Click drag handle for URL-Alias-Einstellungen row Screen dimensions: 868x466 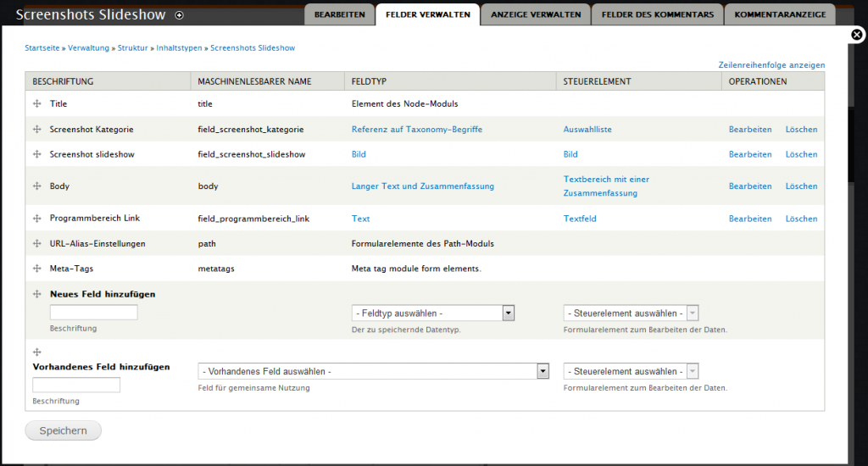coord(36,244)
